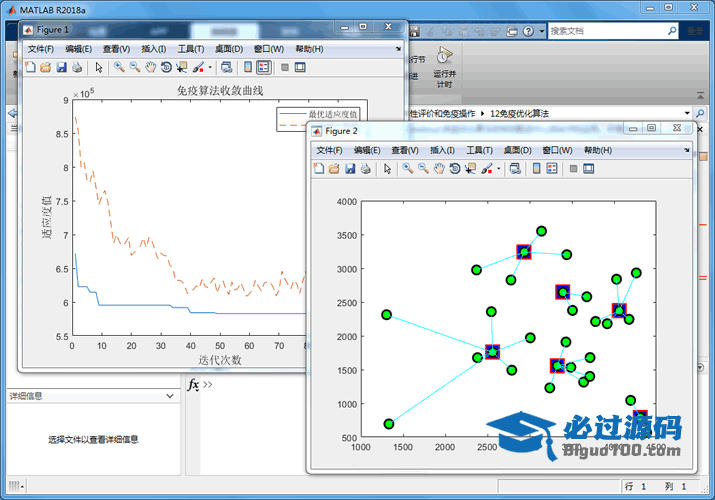Image resolution: width=715 pixels, height=500 pixels.
Task: Toggle Insert Colorbar in Figure 2 toolbar
Action: [x=536, y=169]
